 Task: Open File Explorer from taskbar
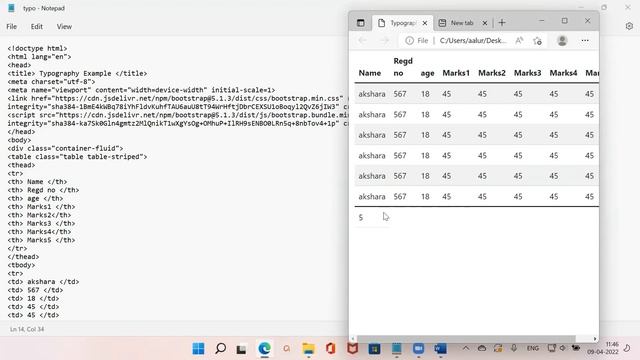[x=309, y=349]
